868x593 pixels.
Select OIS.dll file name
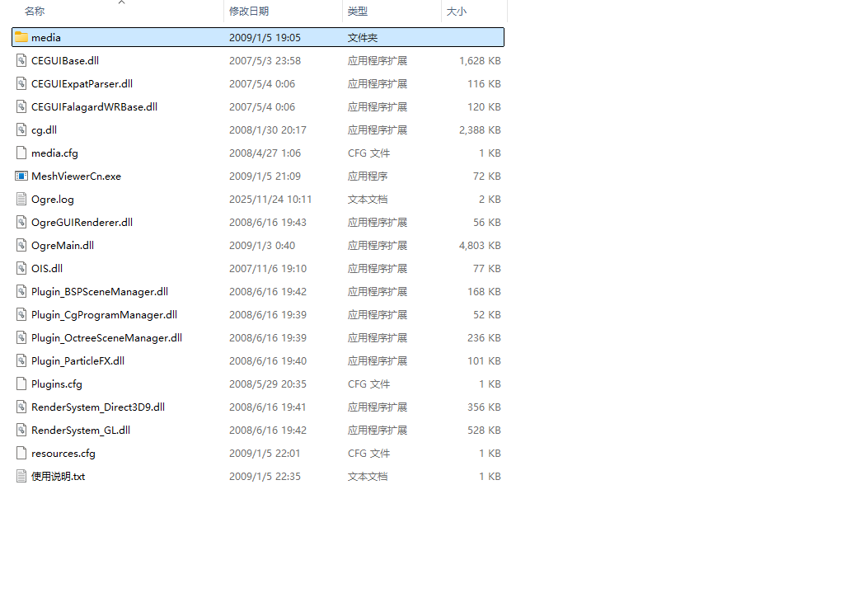coord(47,268)
